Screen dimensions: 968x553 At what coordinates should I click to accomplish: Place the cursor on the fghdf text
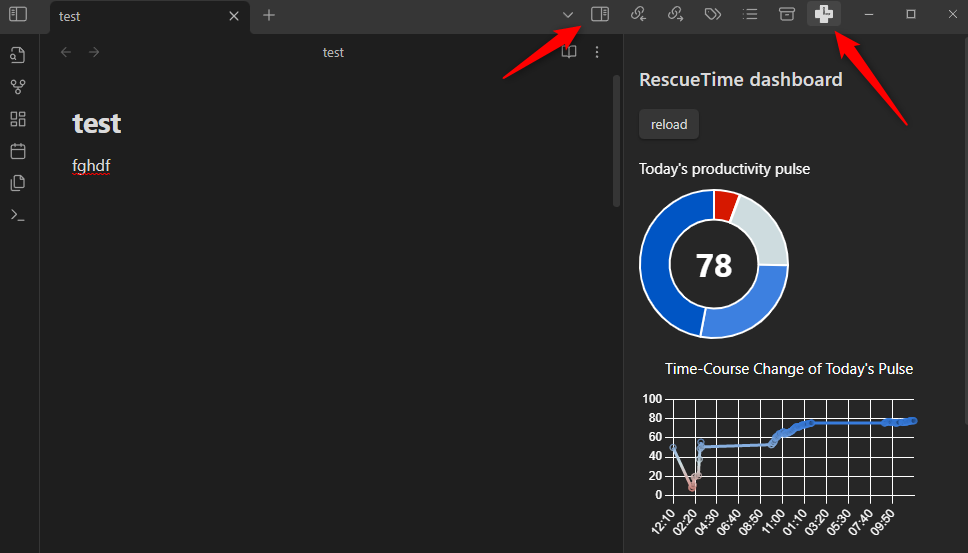91,165
